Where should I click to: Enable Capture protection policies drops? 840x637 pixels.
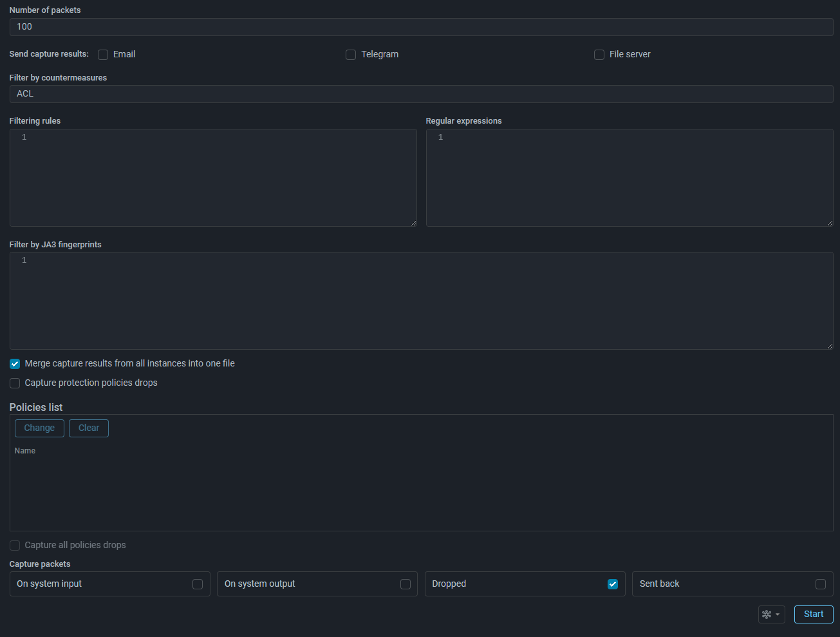(15, 383)
